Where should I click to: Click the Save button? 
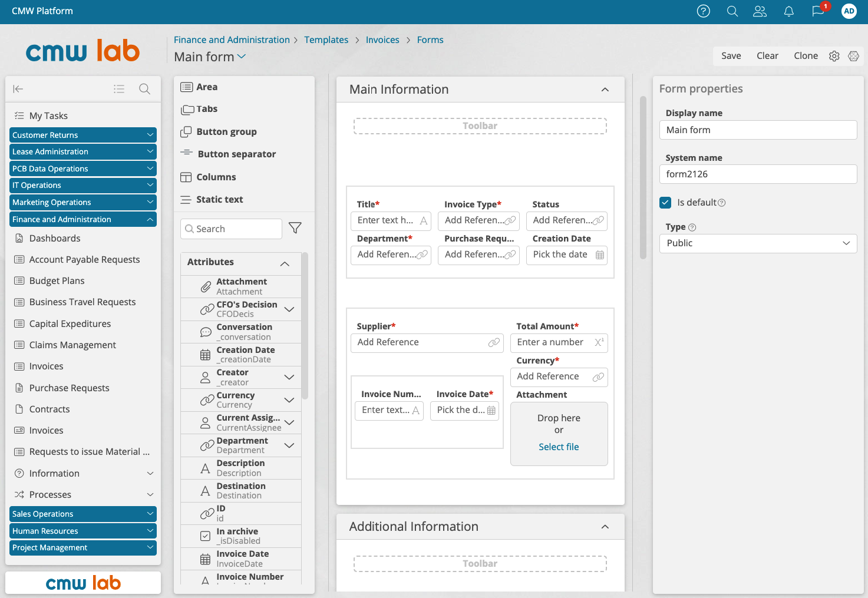731,56
